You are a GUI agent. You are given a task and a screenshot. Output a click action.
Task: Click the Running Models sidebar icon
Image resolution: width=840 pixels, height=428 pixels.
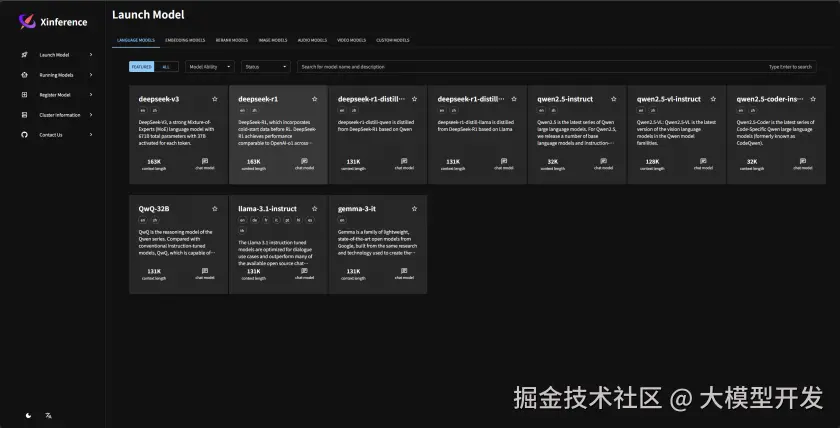pos(24,75)
